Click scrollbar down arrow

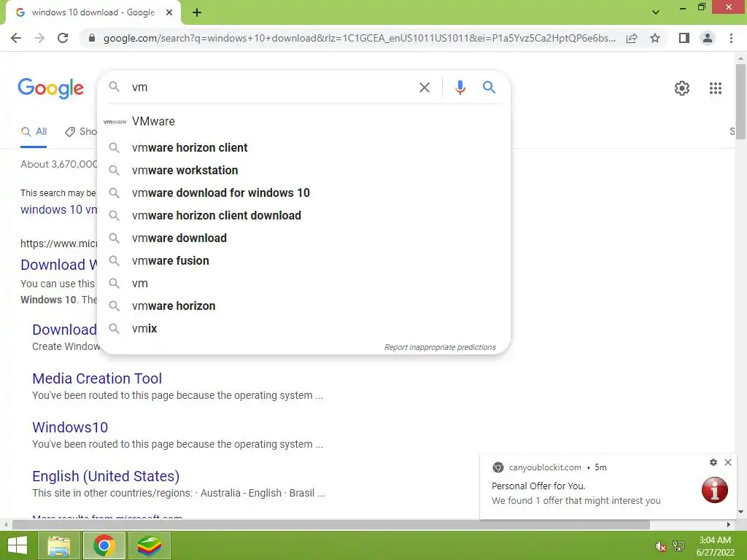[x=740, y=511]
